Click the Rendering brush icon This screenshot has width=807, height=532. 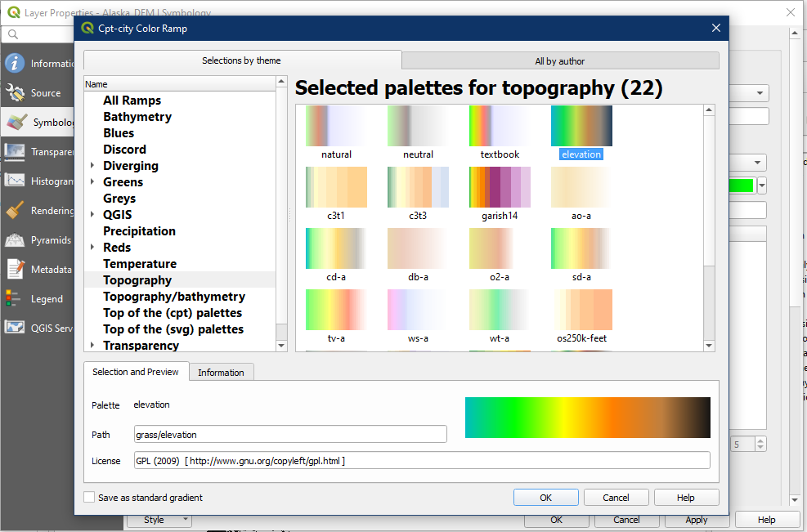click(x=15, y=211)
